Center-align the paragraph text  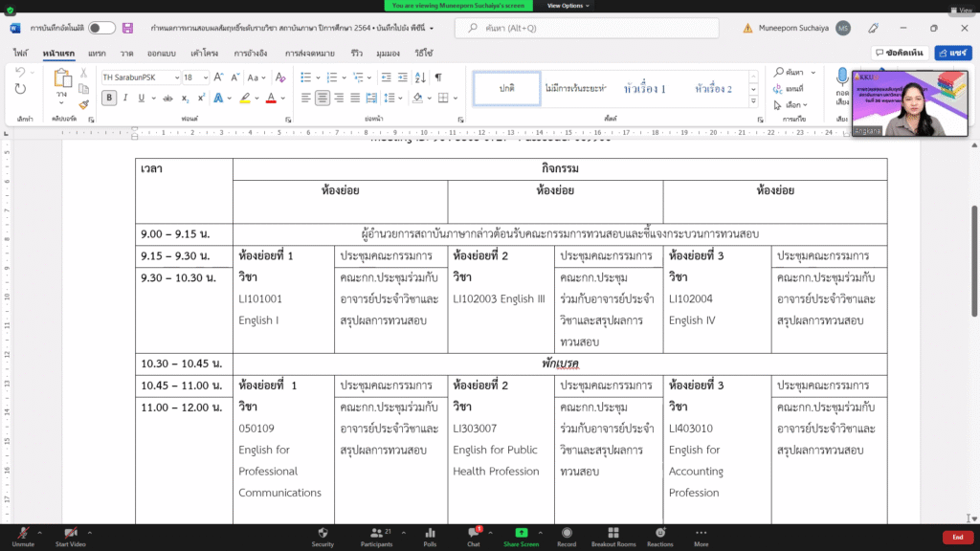point(323,98)
